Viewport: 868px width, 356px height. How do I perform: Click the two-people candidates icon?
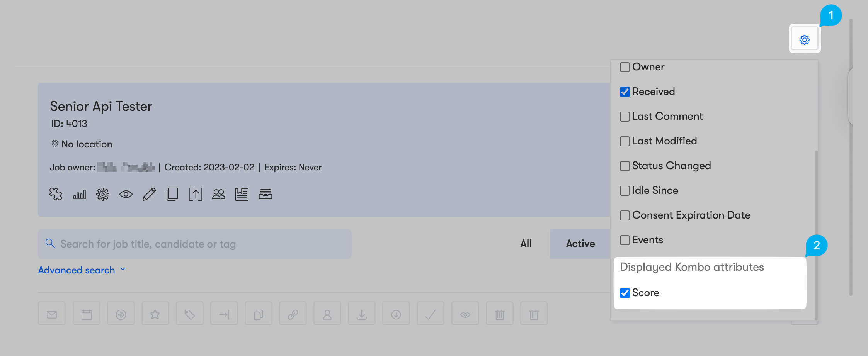pos(218,194)
